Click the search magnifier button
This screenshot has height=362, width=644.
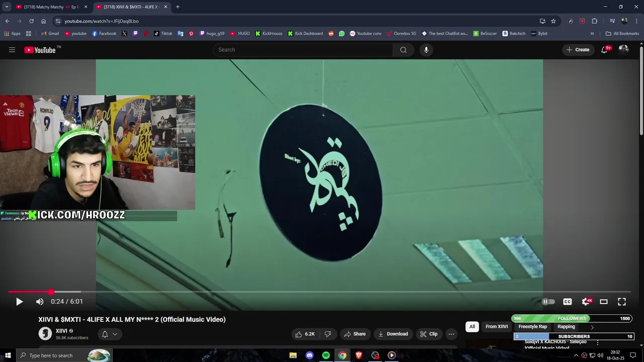pos(404,50)
